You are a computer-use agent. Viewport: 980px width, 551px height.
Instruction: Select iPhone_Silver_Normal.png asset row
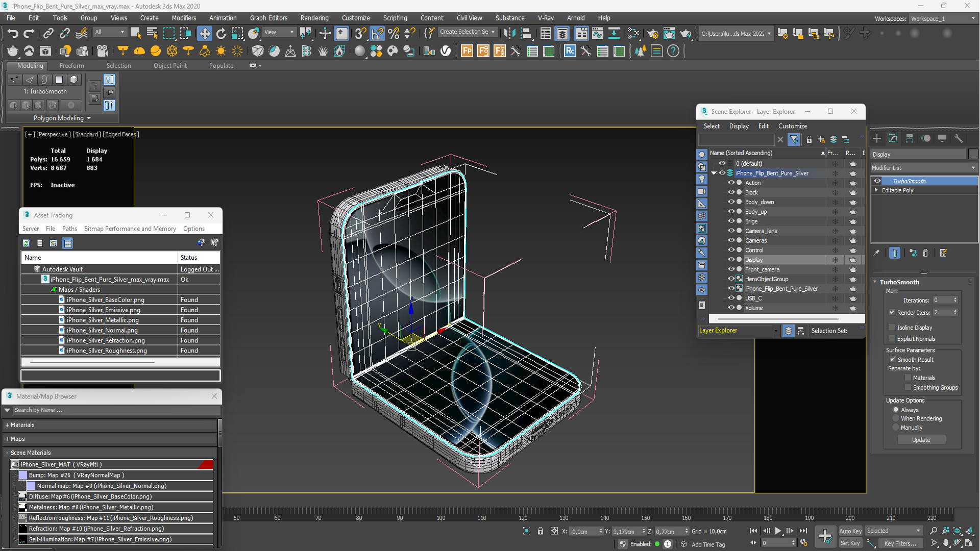point(120,330)
